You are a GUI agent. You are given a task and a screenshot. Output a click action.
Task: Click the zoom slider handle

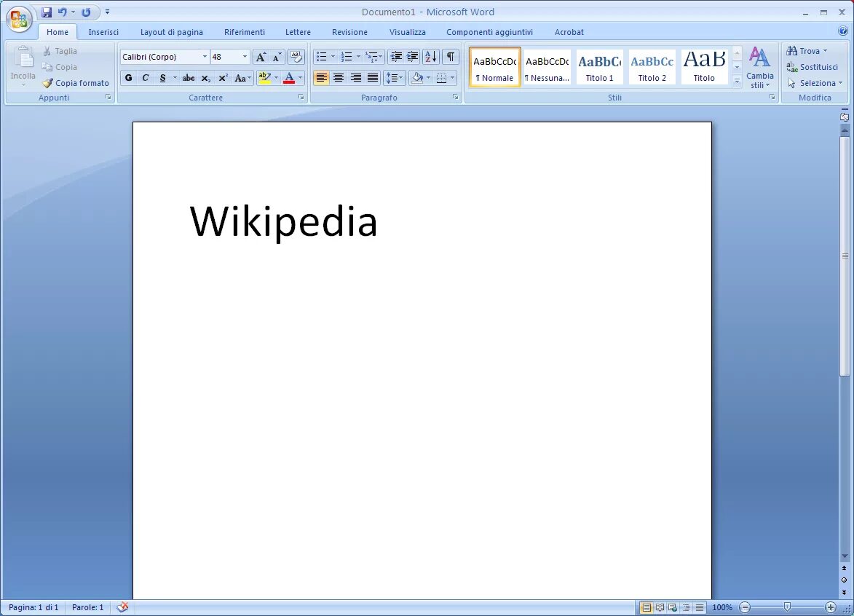[787, 607]
